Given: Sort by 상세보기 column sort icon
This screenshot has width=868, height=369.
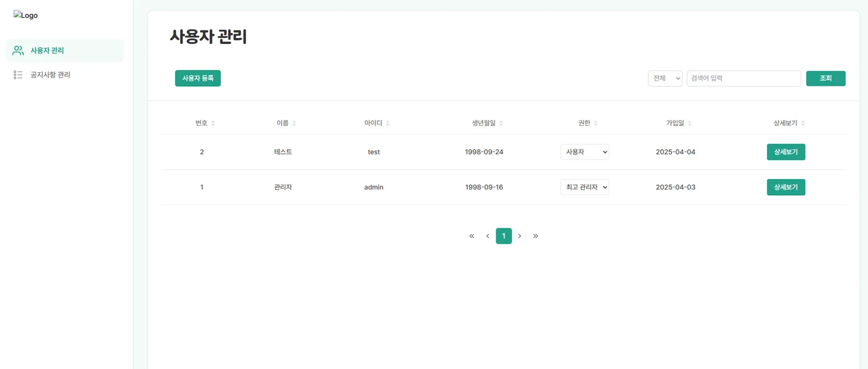Looking at the screenshot, I should point(803,123).
